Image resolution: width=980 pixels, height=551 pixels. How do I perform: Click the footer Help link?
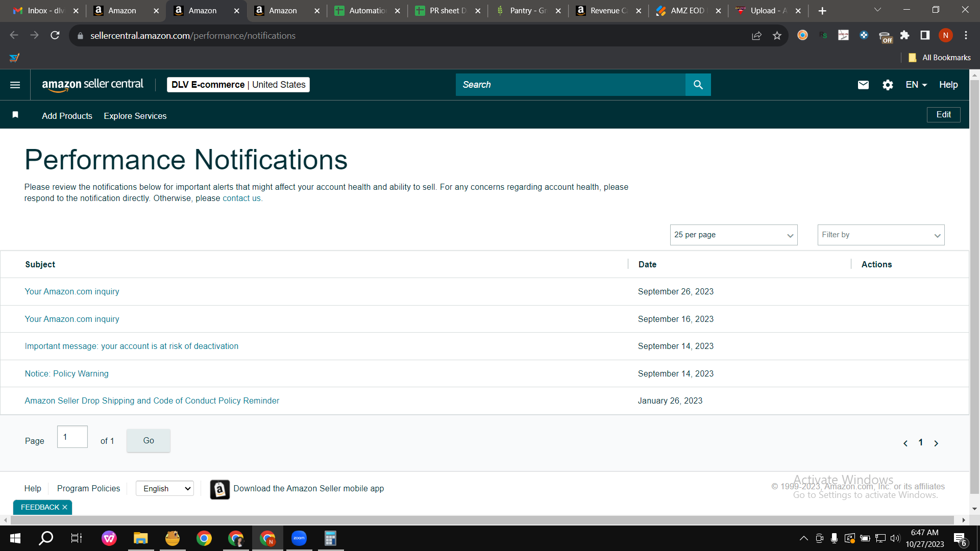click(33, 488)
